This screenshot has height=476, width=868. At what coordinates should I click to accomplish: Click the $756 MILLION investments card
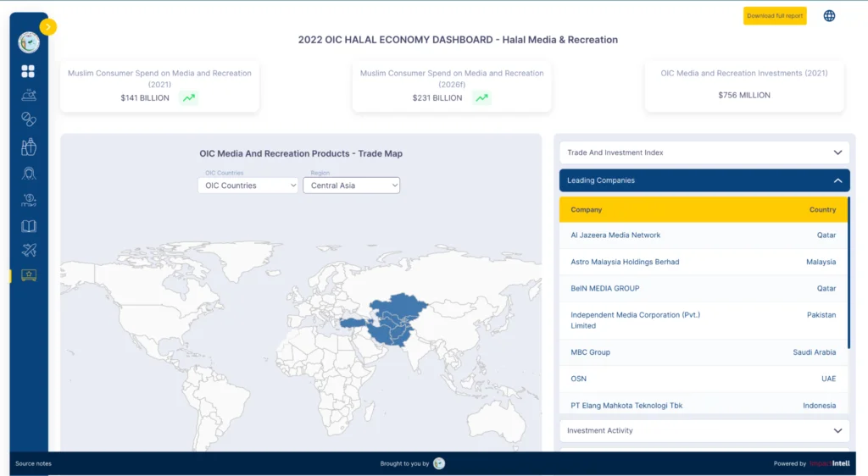744,86
